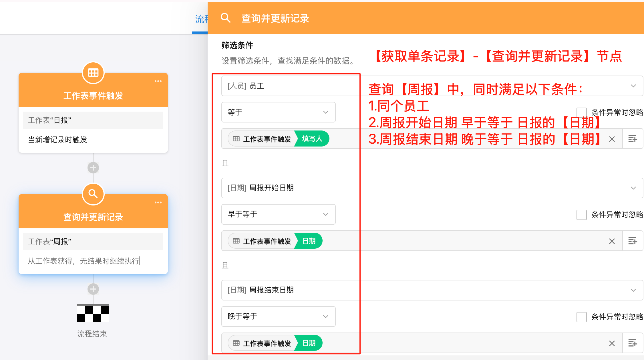
Task: Select the 填写人 field tag
Action: point(312,139)
